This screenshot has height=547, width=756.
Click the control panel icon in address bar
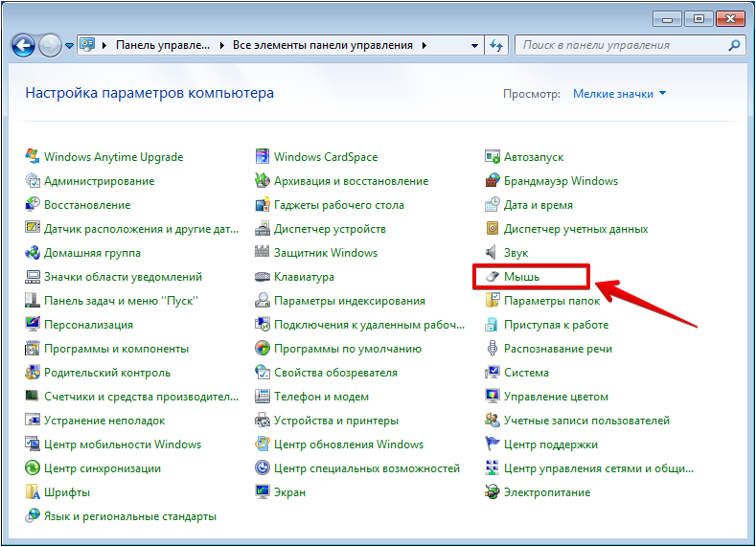(x=87, y=45)
